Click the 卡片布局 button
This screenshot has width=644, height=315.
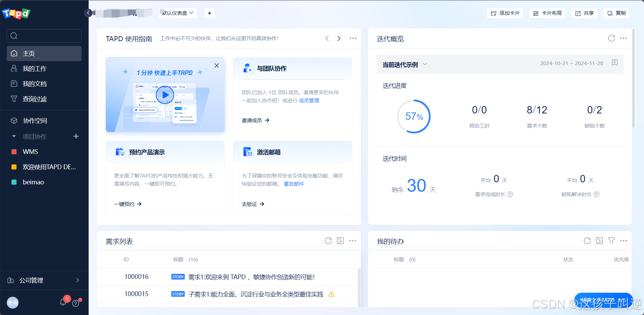[x=547, y=13]
